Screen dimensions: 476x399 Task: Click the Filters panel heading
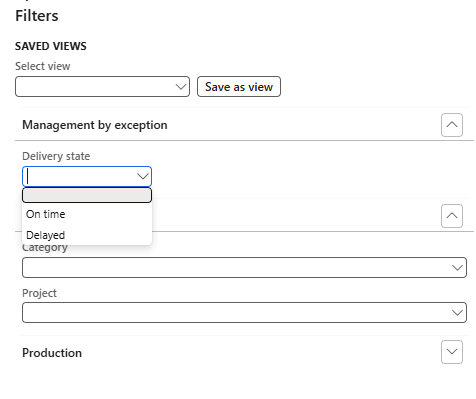(37, 16)
